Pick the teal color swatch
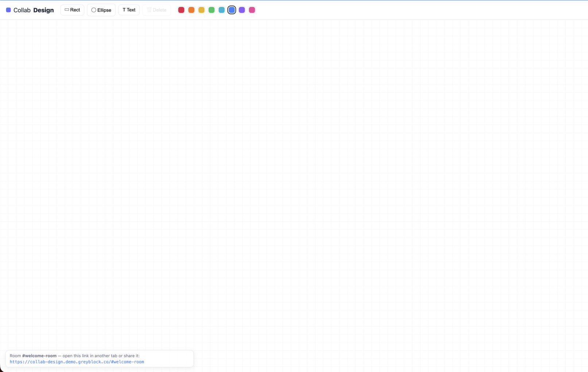The height and width of the screenshot is (372, 588). click(221, 10)
